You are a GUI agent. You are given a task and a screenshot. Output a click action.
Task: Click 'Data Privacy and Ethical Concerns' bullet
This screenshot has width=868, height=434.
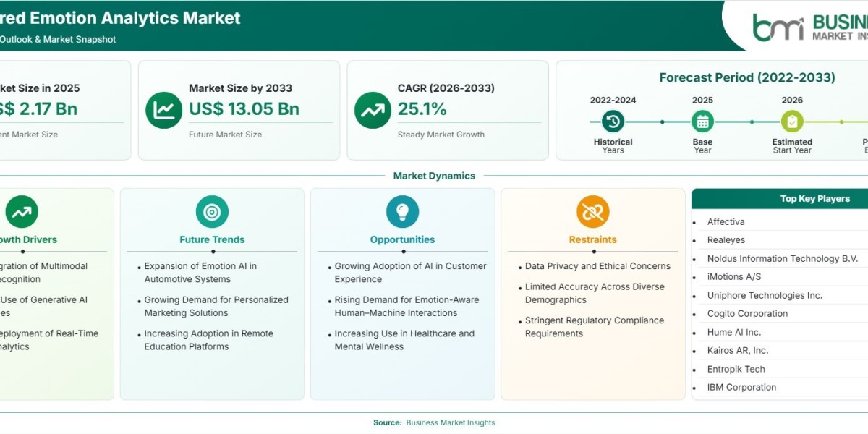coord(597,266)
